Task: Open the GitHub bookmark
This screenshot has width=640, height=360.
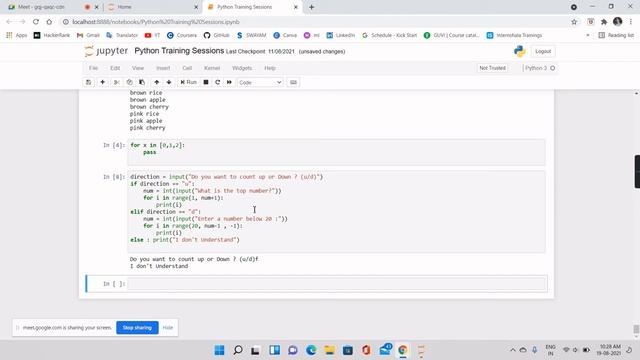Action: [217, 36]
